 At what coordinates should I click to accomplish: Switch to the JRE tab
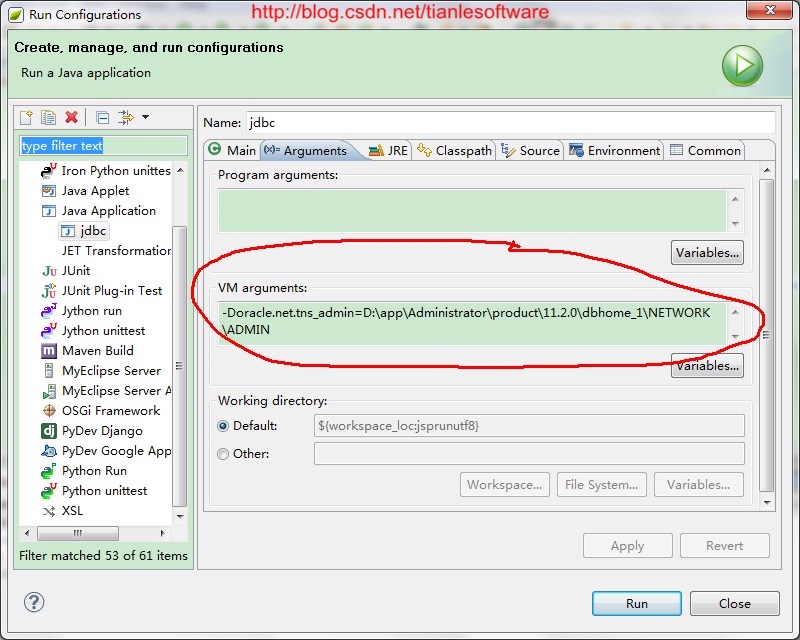click(389, 151)
